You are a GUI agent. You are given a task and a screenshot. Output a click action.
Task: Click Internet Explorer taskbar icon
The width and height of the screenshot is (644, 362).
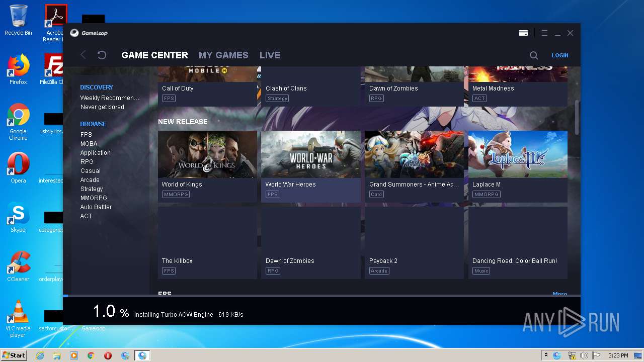tap(40, 355)
